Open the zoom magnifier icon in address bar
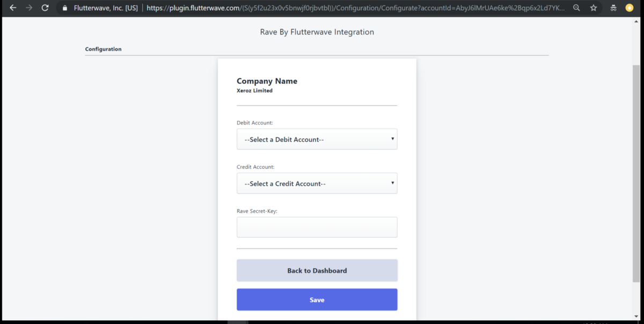 (576, 8)
